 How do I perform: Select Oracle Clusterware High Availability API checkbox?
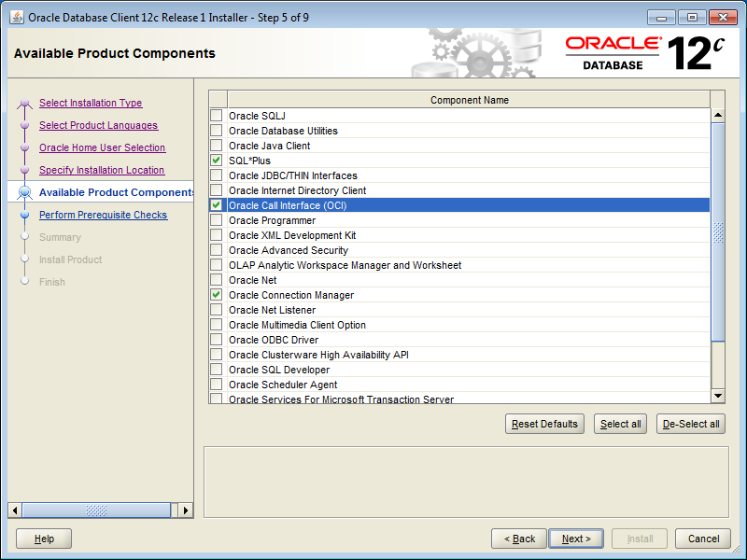coord(217,355)
